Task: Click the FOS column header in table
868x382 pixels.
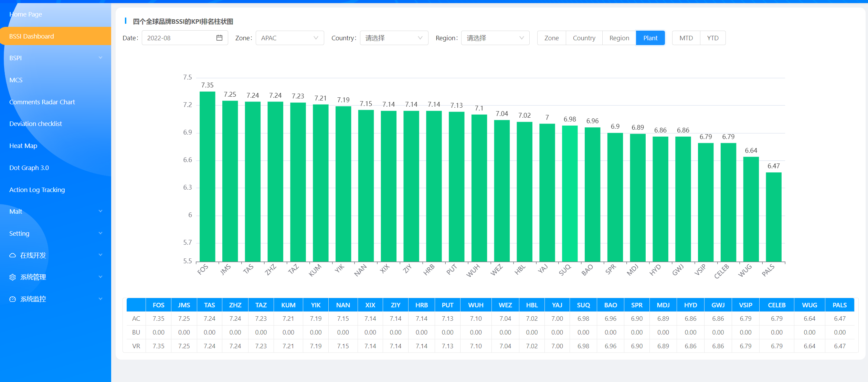Action: click(x=158, y=305)
